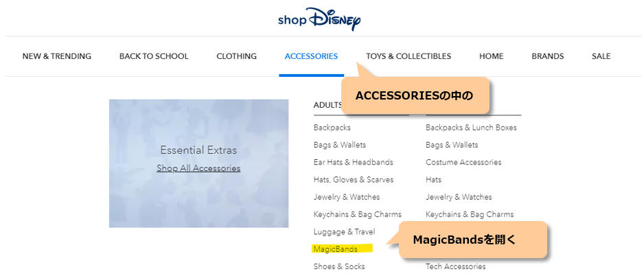
Task: Open Luggage & Travel link
Action: [344, 231]
